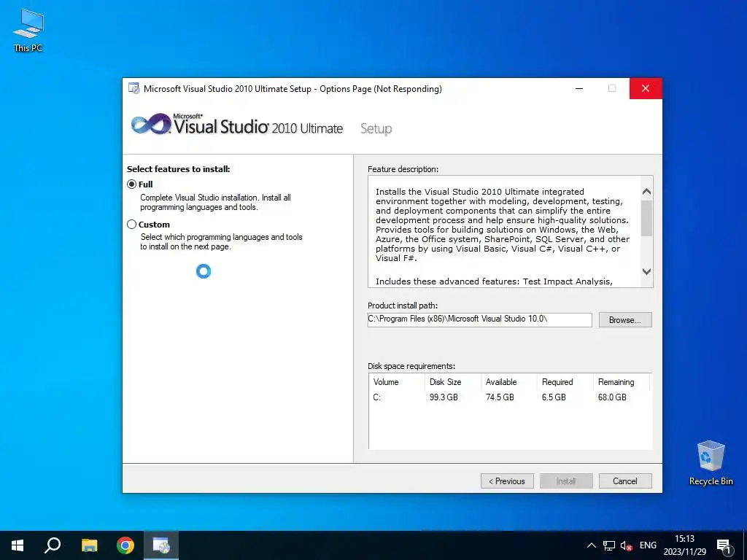Go back with the Previous button
The width and height of the screenshot is (747, 560).
(507, 481)
